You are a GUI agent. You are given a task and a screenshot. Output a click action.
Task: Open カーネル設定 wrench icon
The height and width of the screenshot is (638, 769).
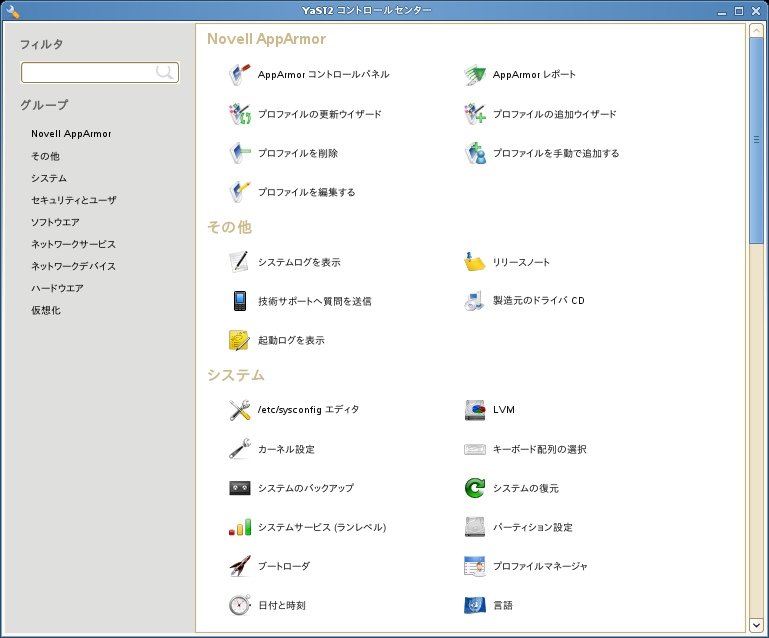coord(240,449)
